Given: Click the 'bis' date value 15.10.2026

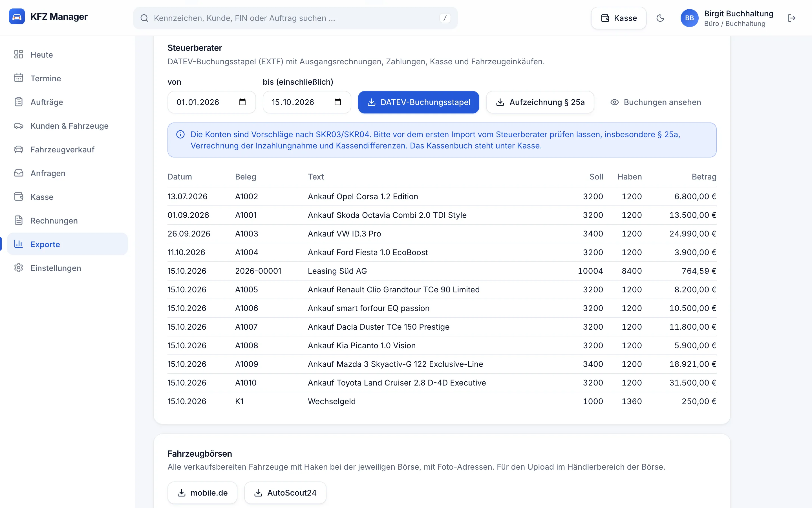Looking at the screenshot, I should coord(293,102).
